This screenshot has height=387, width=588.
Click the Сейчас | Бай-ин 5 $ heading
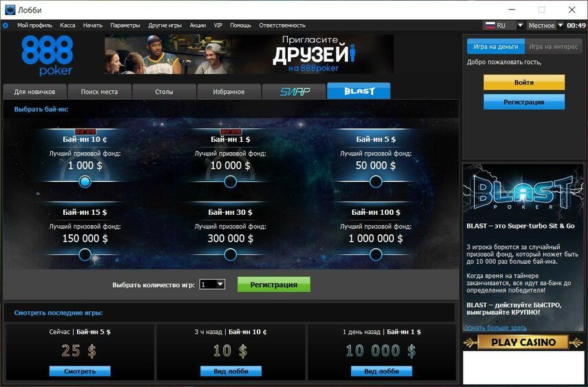(80, 332)
